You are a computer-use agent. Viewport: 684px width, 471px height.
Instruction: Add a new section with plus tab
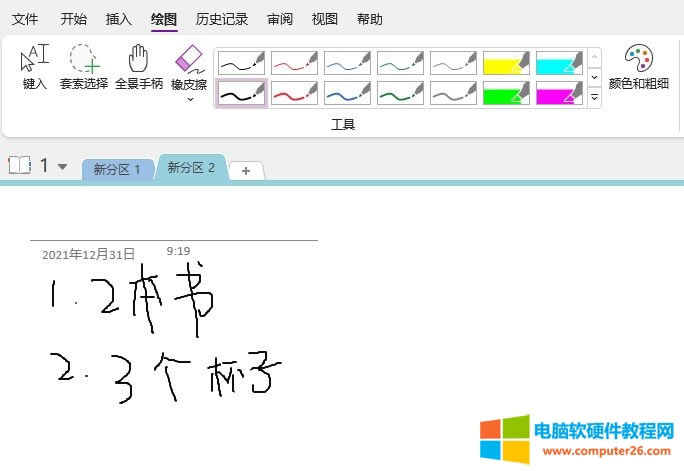pos(246,171)
